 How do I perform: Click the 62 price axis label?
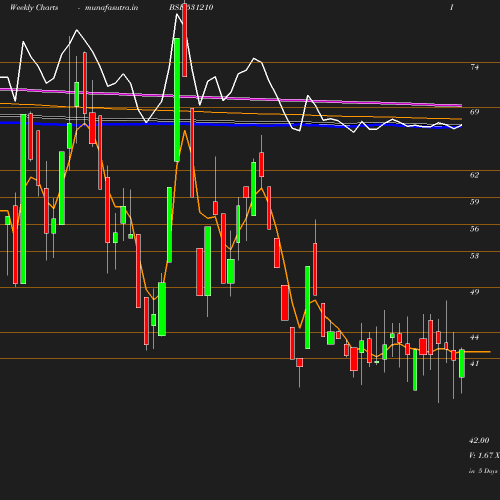475,175
